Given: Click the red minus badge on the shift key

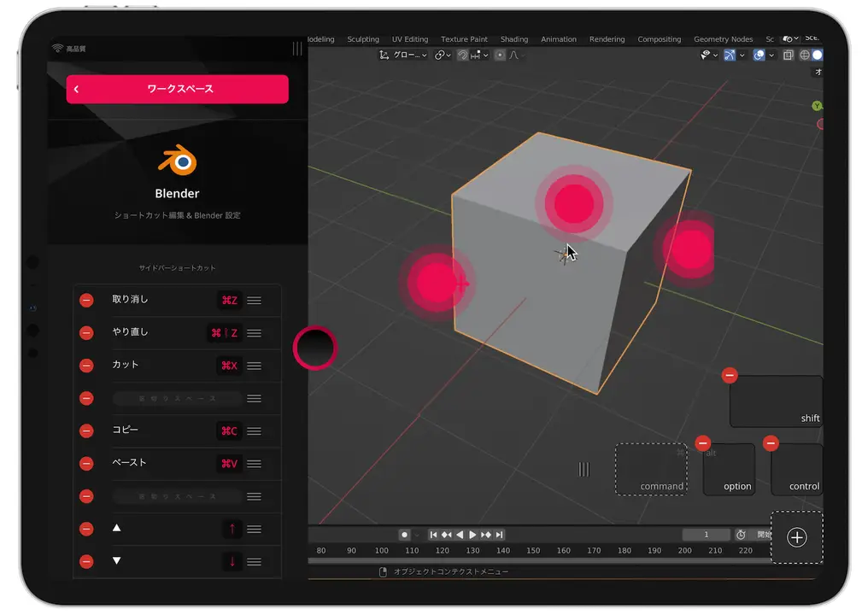Looking at the screenshot, I should (x=730, y=375).
